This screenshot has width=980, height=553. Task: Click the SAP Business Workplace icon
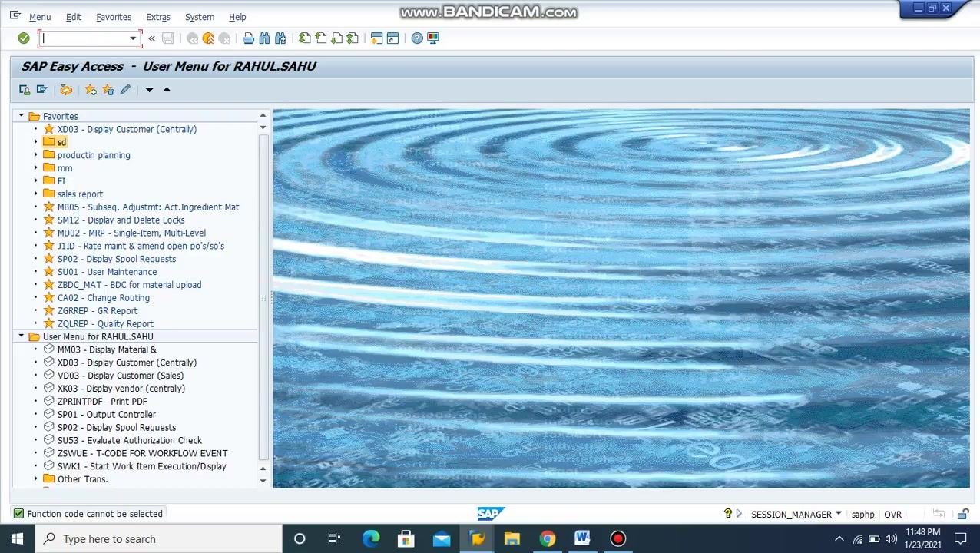(66, 90)
